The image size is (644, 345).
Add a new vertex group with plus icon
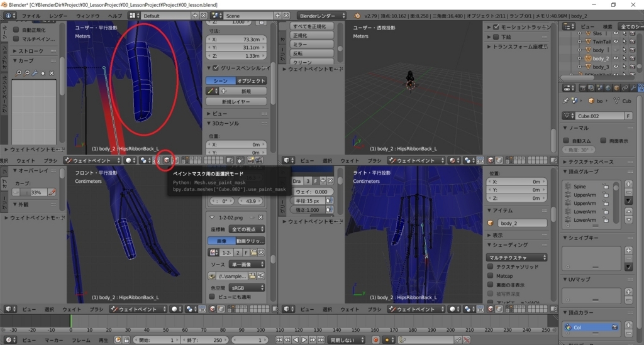coord(628,184)
